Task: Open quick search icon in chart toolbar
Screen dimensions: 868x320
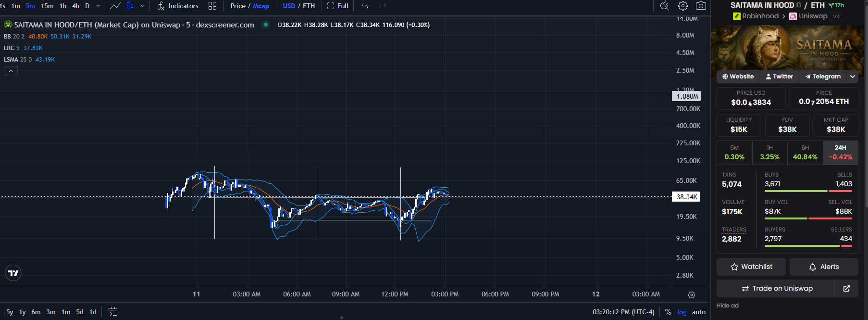Action: pos(664,6)
